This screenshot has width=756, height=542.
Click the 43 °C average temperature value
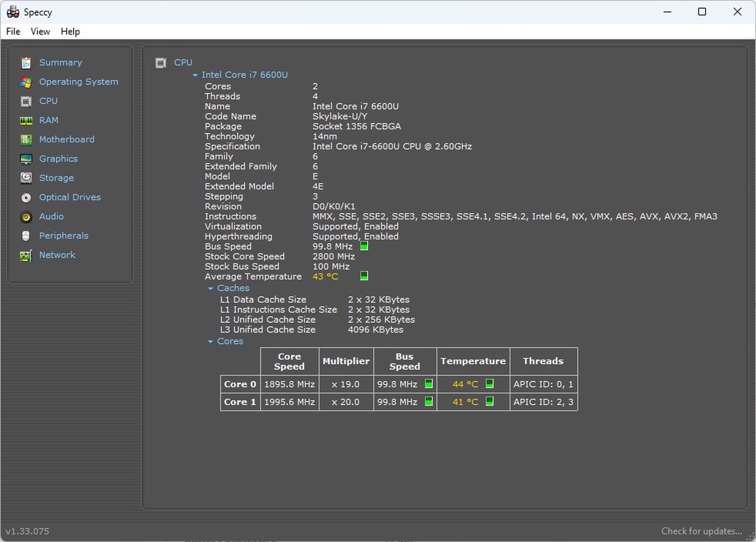(325, 276)
